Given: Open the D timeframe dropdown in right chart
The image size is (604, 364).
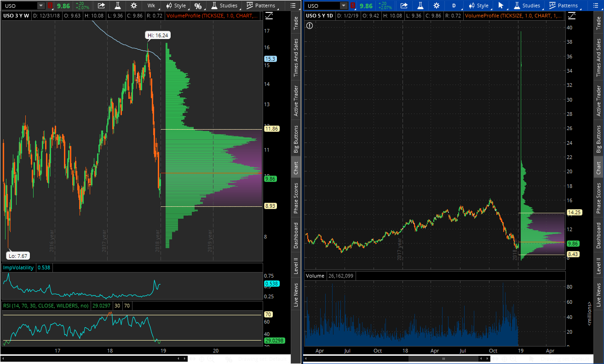Looking at the screenshot, I should click(454, 6).
